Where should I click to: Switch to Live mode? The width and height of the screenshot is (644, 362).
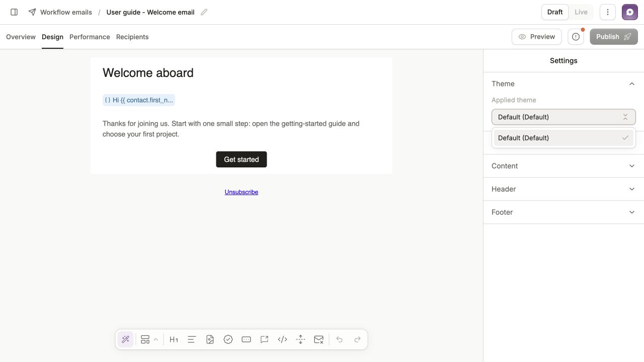click(x=581, y=12)
